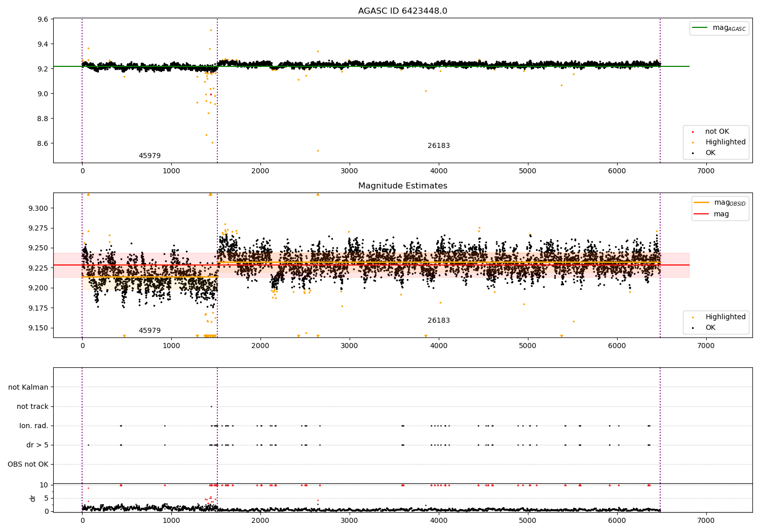Click the "Magnitude Estimates" plot title

402,186
